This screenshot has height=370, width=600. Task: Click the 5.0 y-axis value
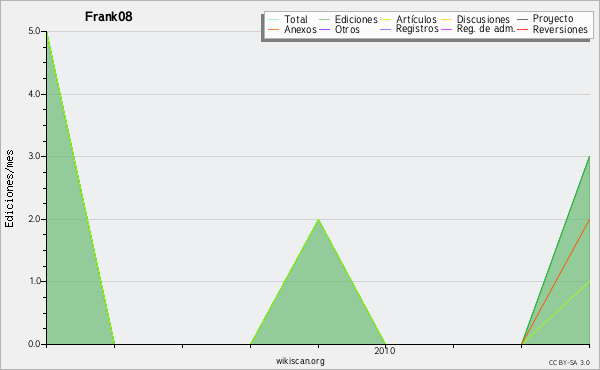pos(34,31)
